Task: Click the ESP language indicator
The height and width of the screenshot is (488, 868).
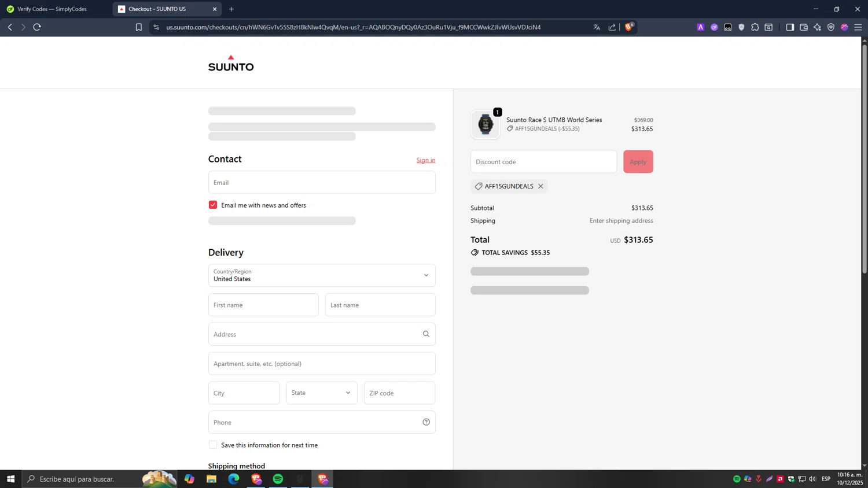Action: pyautogui.click(x=826, y=479)
